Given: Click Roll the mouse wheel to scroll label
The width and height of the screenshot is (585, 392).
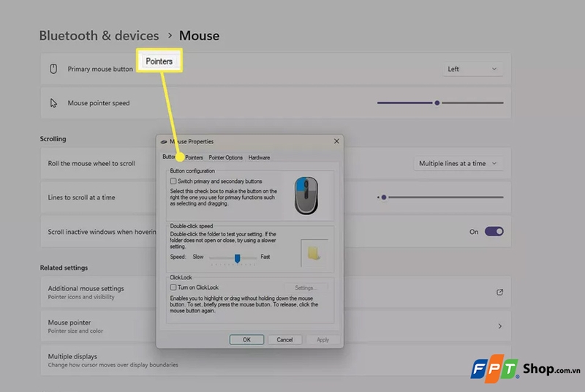Looking at the screenshot, I should click(x=91, y=163).
